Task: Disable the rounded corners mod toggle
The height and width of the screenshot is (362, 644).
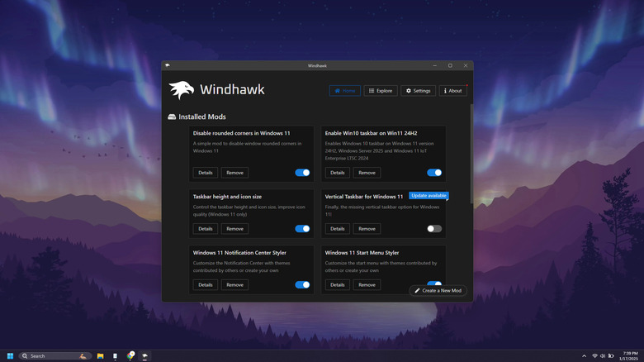Action: pos(302,173)
